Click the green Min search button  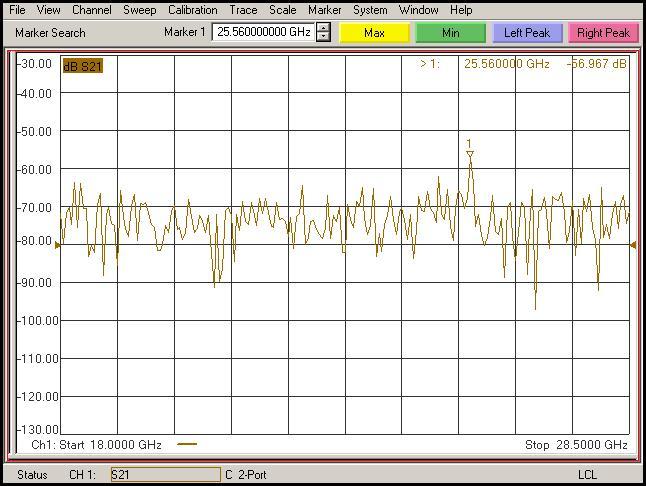coord(451,33)
